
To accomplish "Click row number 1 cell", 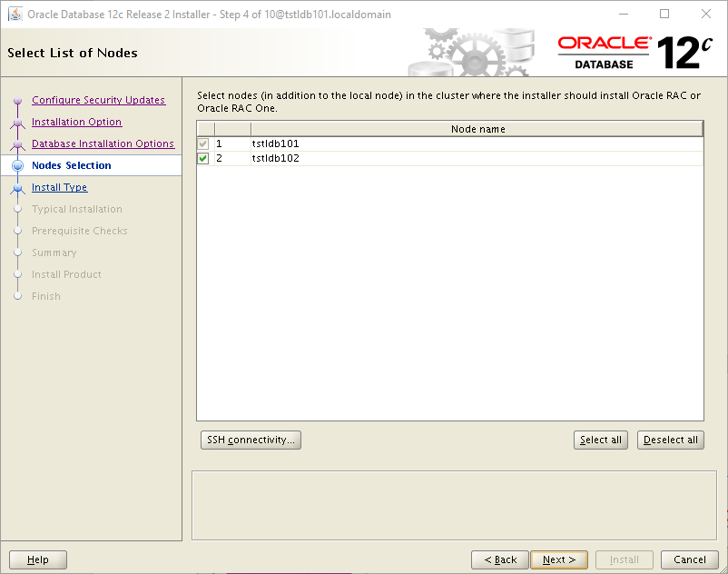I will pos(232,143).
